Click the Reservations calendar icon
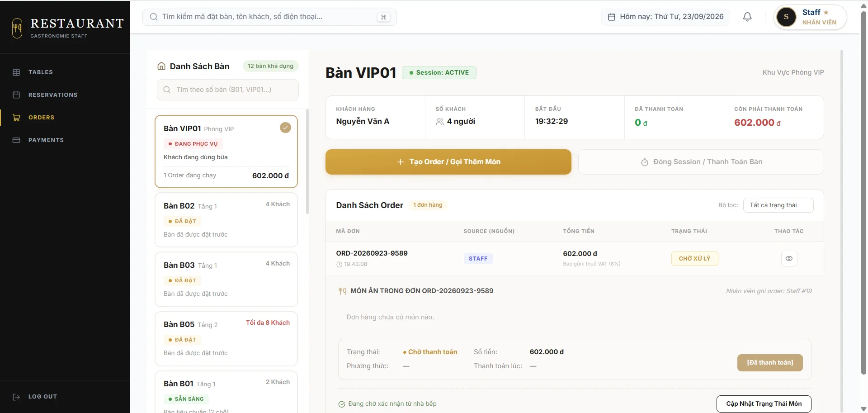The image size is (868, 413). pyautogui.click(x=16, y=95)
